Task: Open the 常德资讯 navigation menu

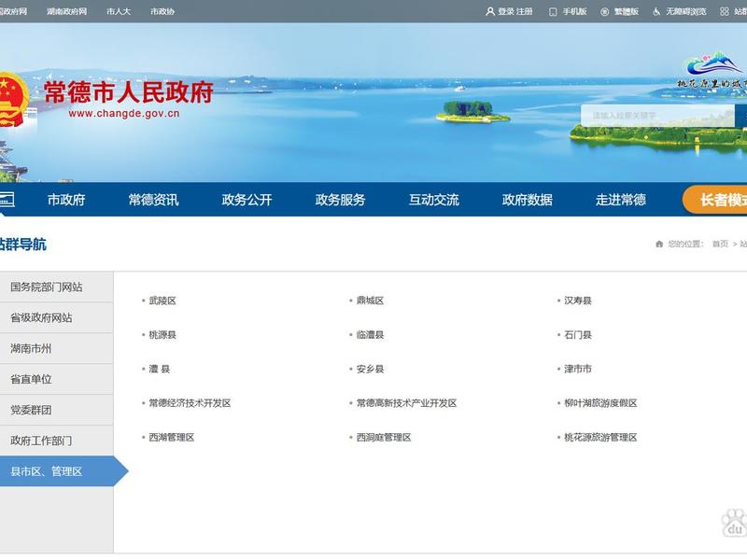Action: coord(153,200)
